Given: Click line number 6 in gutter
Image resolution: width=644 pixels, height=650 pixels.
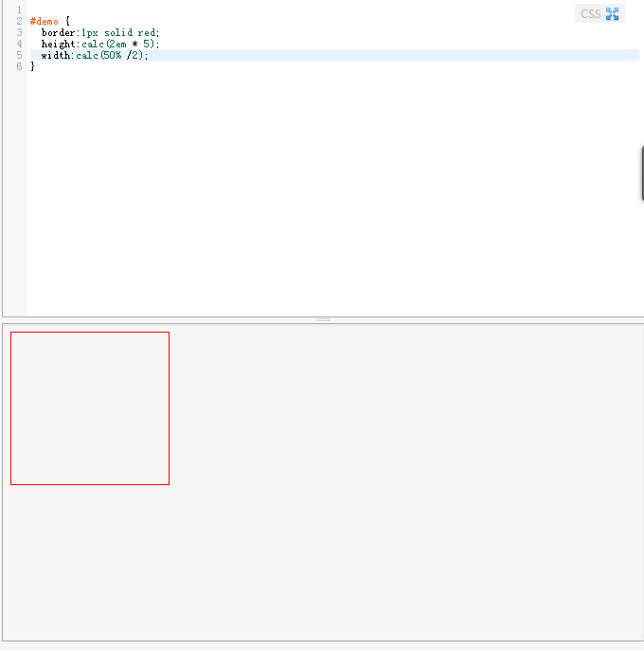Looking at the screenshot, I should point(19,66).
